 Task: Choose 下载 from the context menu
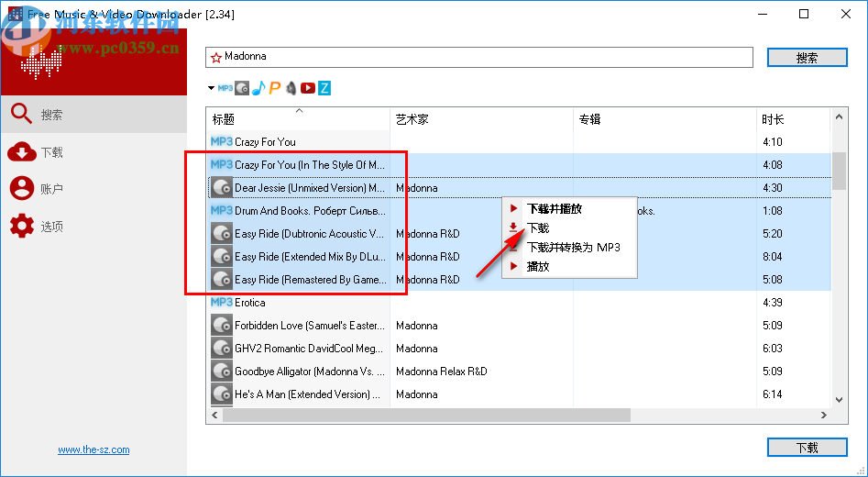point(569,227)
